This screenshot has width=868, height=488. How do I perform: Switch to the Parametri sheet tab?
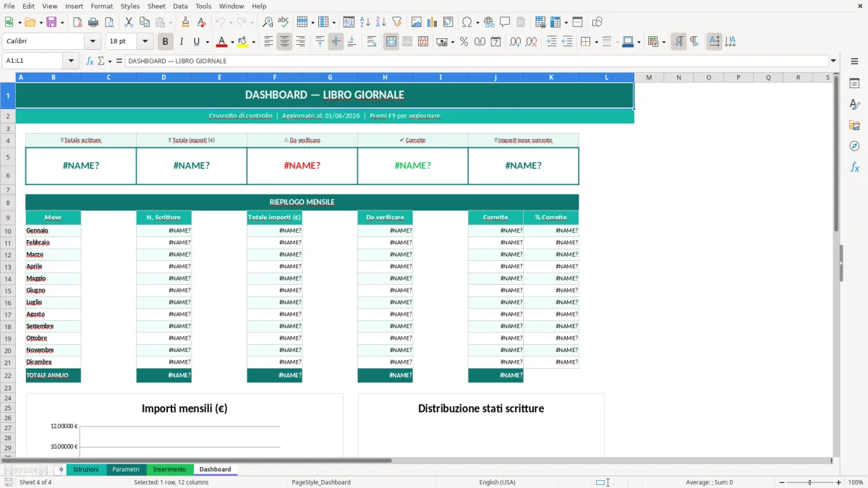click(x=126, y=470)
